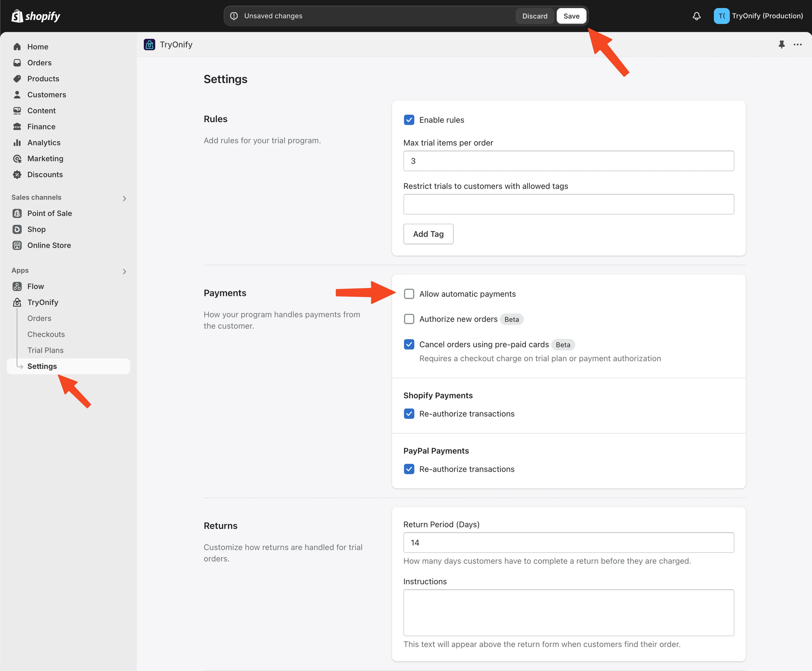Open the TryOnify account avatar menu
The width and height of the screenshot is (812, 671).
(721, 16)
